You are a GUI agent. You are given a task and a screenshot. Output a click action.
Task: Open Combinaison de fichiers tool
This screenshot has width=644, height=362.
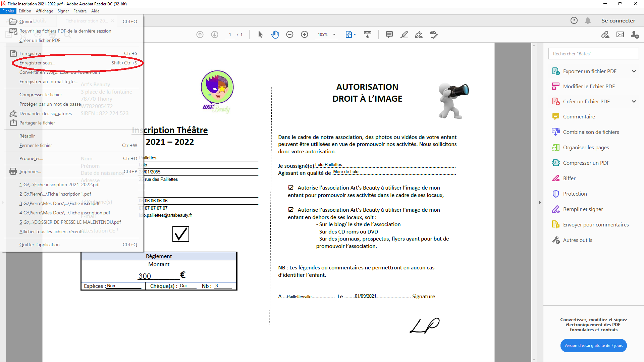point(591,132)
